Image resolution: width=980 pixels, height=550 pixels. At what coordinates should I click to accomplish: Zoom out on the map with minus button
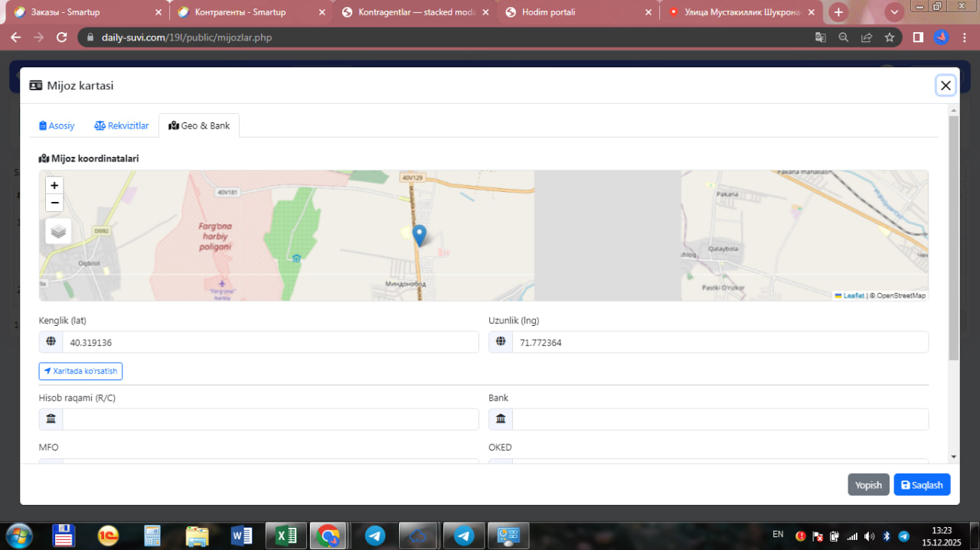point(54,203)
